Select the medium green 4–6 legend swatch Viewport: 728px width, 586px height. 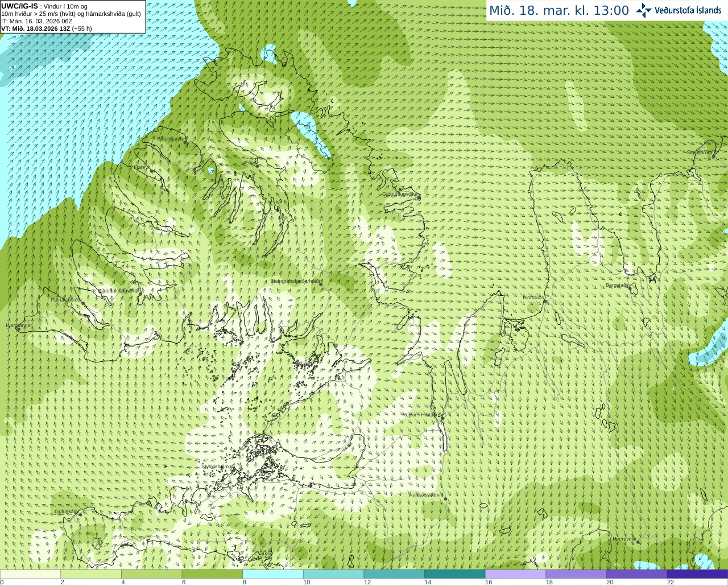(152, 574)
